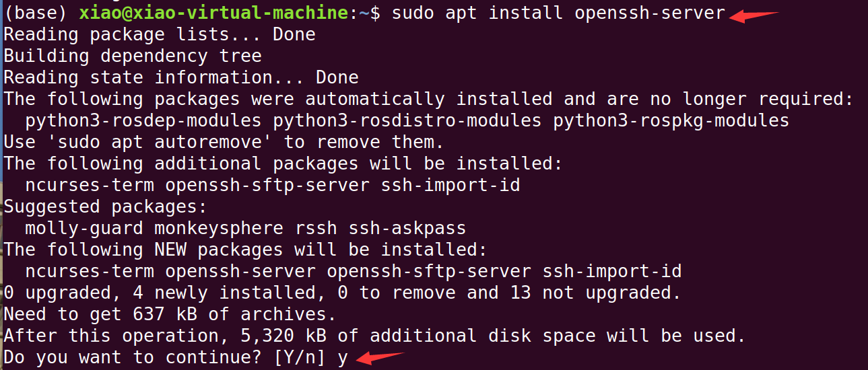Click the python3-rospkg-modules package name

click(671, 121)
